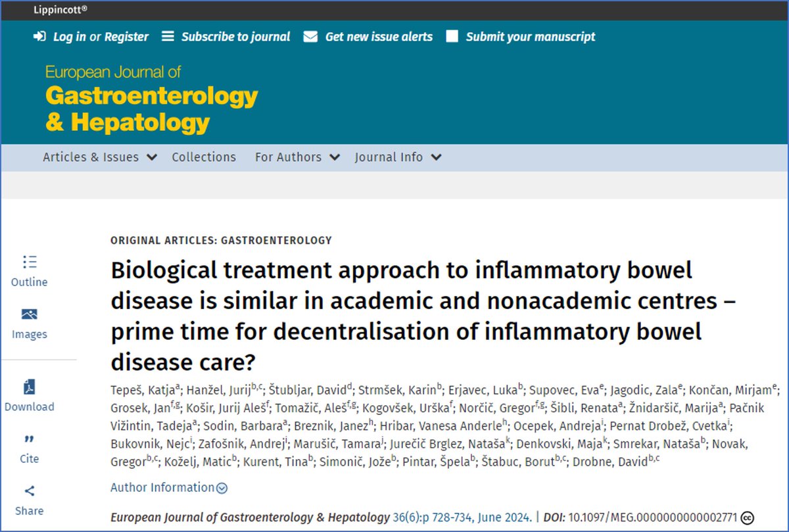Expand the Articles & Issues dropdown arrow
Image resolution: width=789 pixels, height=532 pixels.
coord(152,157)
